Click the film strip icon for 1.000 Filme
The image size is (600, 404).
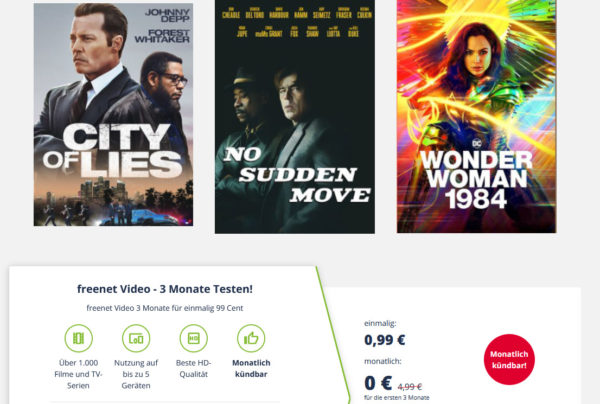78,338
